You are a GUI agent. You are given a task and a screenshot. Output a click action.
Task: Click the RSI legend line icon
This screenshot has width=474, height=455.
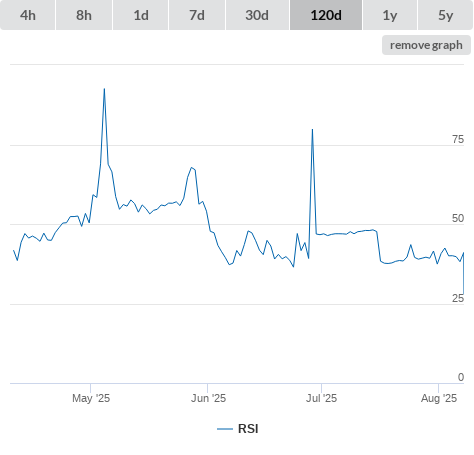(x=225, y=429)
